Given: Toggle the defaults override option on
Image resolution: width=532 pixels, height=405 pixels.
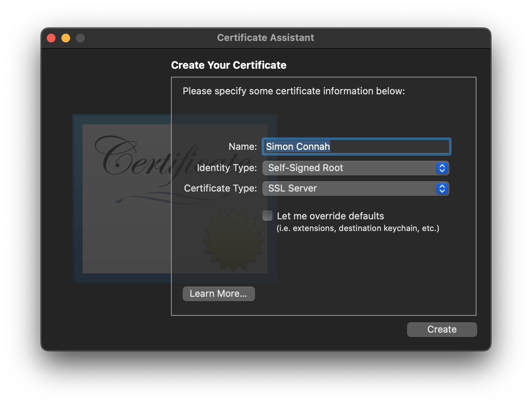Looking at the screenshot, I should (x=267, y=216).
